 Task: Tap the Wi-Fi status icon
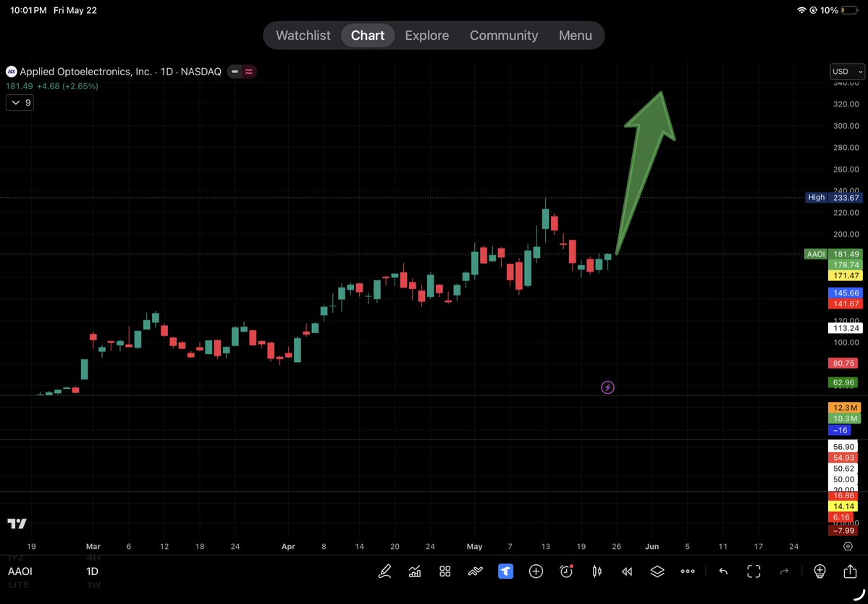(x=801, y=10)
